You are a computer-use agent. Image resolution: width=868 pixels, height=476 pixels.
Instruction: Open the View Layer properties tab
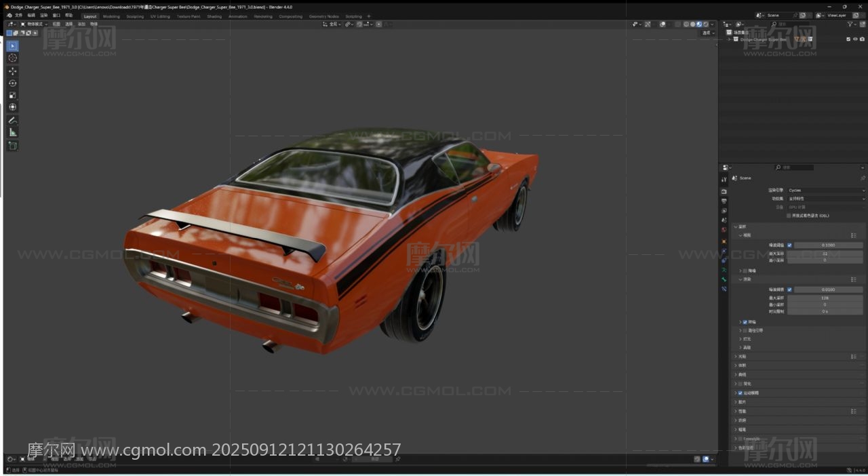click(724, 211)
